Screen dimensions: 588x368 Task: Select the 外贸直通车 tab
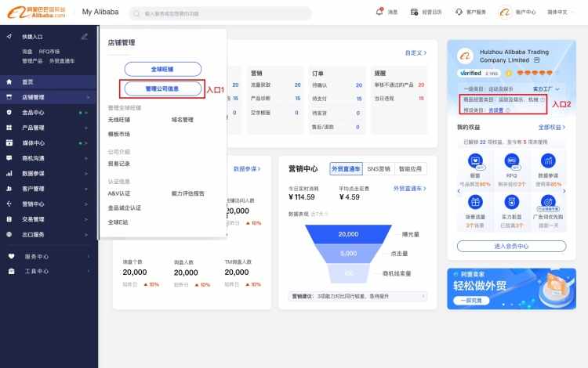coord(346,169)
